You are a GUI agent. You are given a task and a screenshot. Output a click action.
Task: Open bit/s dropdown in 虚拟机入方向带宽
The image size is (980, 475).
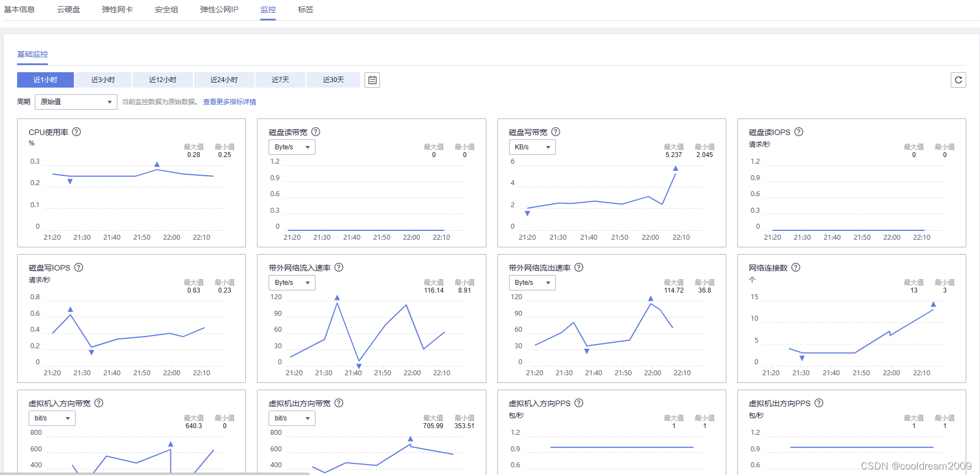pos(52,418)
